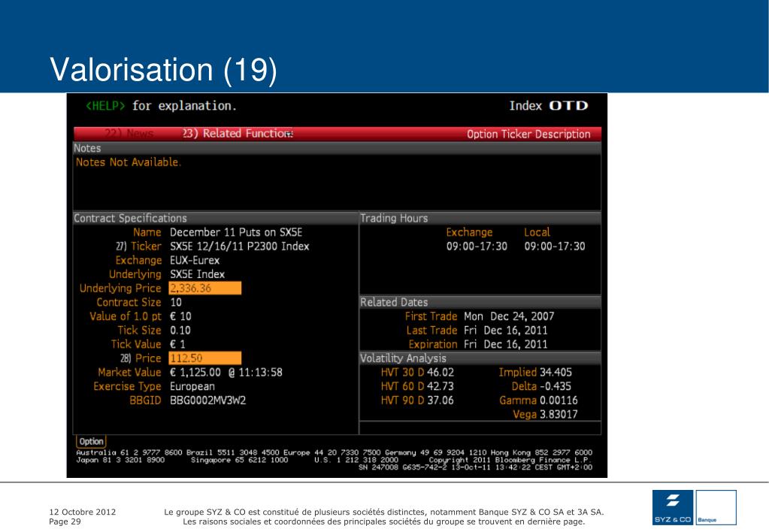Click the Price field showing 112.50
This screenshot has height=532, width=769.
point(205,358)
